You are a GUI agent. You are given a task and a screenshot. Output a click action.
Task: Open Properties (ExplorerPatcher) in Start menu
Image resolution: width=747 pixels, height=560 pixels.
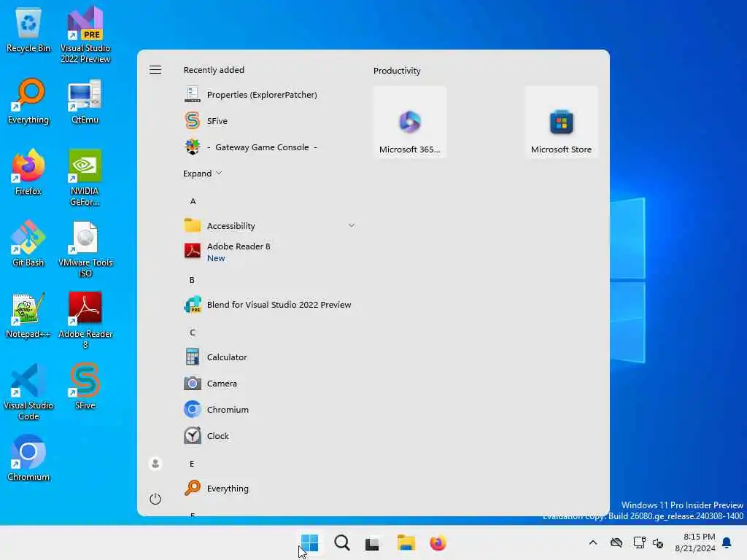270,94
